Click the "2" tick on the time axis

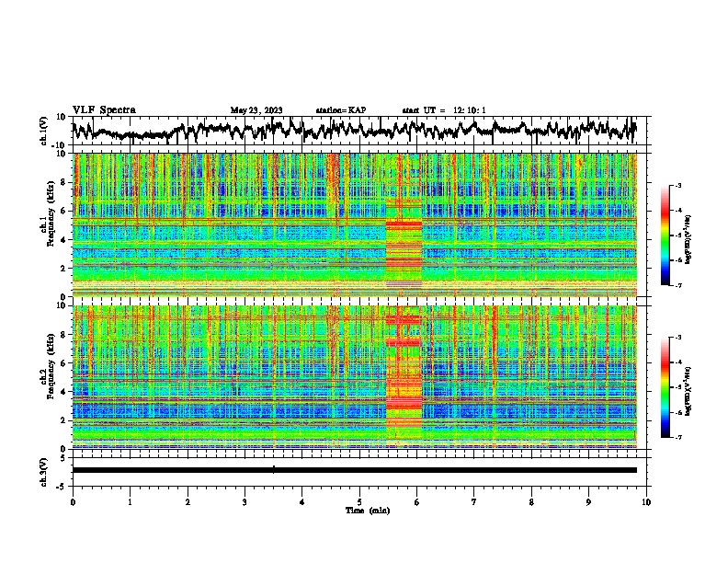tap(188, 502)
